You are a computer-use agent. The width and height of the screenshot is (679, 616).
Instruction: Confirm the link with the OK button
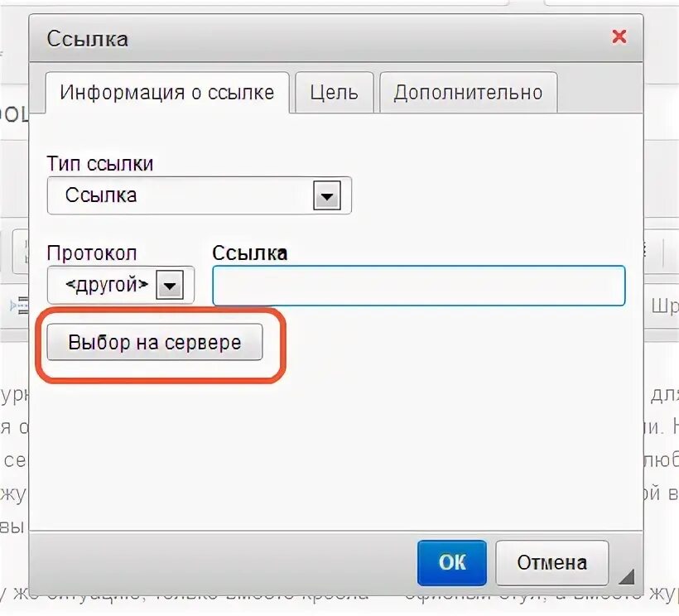(452, 562)
